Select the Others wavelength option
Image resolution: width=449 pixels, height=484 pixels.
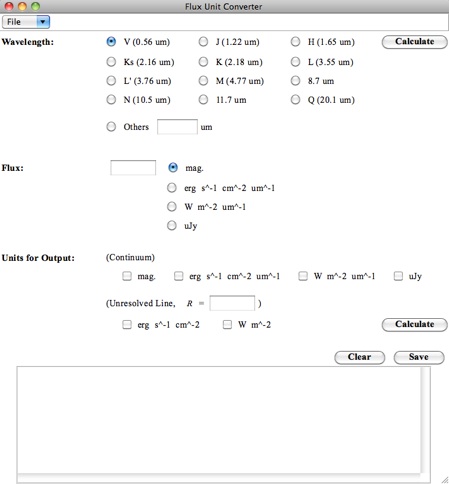(x=111, y=127)
